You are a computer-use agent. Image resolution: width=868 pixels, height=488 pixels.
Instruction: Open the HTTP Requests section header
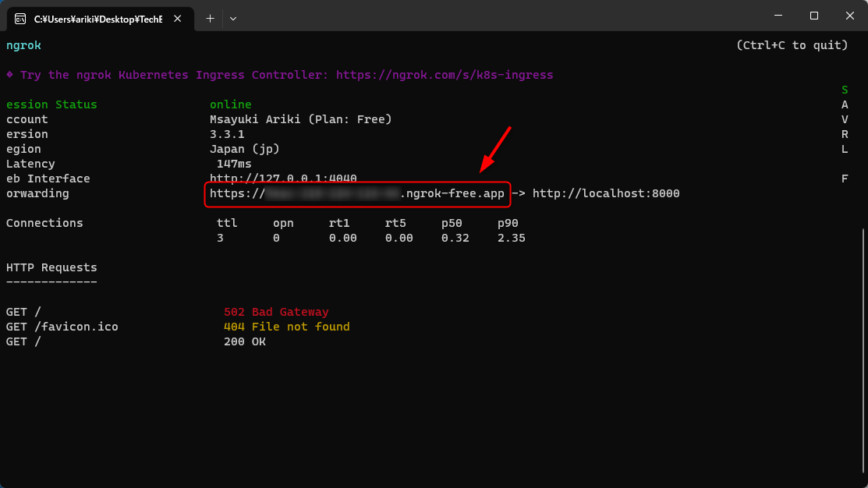click(51, 267)
